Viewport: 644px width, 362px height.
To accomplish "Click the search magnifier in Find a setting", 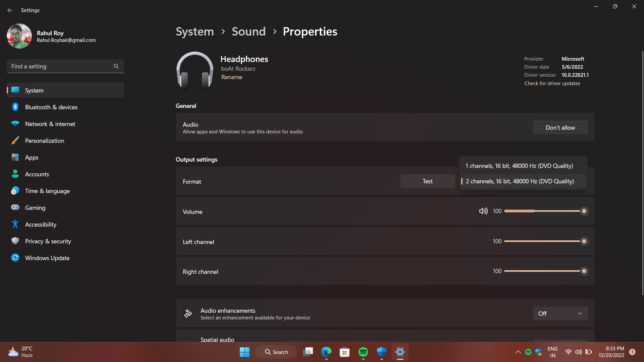I will [116, 66].
